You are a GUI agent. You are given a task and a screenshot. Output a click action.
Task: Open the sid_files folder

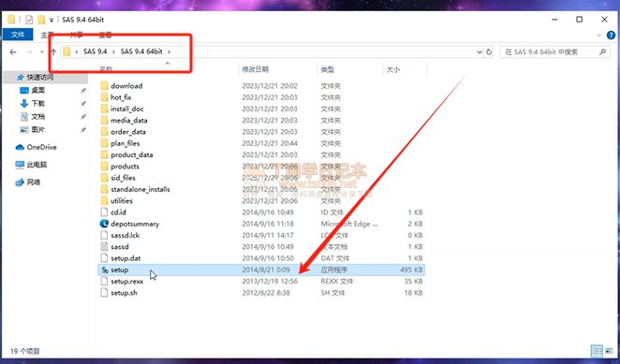[123, 178]
